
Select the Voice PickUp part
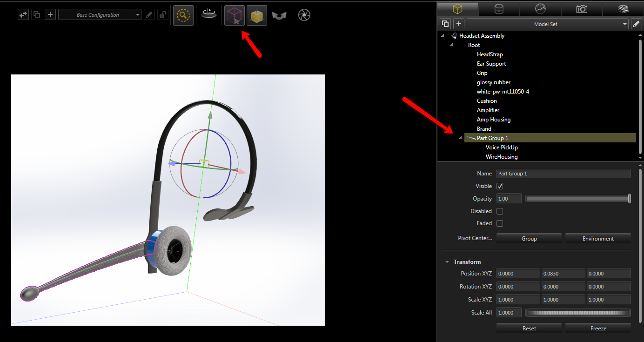[x=502, y=148]
